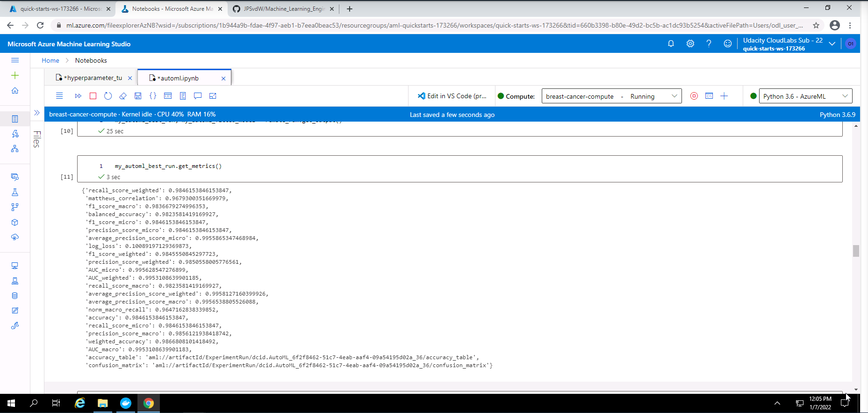
Task: Open Datastores cylinder icon in sidebar
Action: (x=15, y=296)
